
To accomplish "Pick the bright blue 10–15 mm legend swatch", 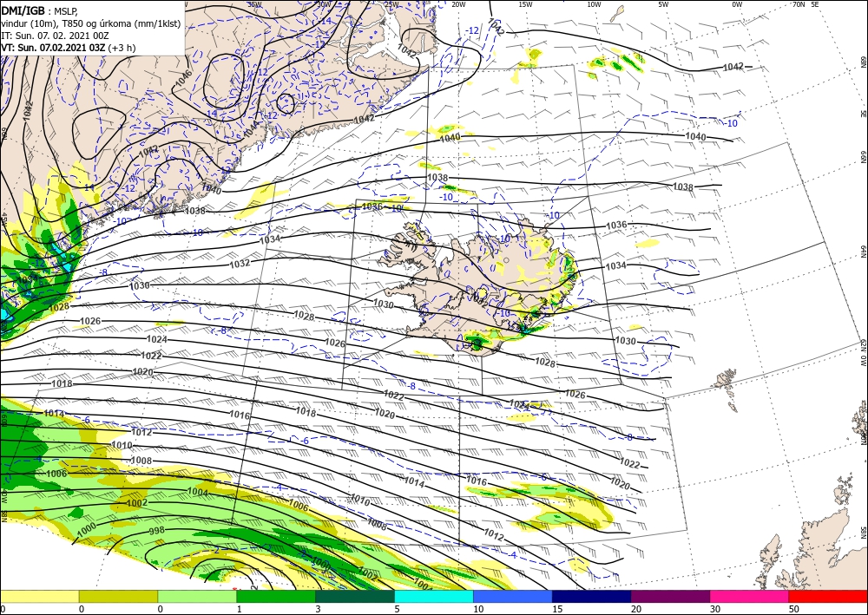I will (513, 596).
